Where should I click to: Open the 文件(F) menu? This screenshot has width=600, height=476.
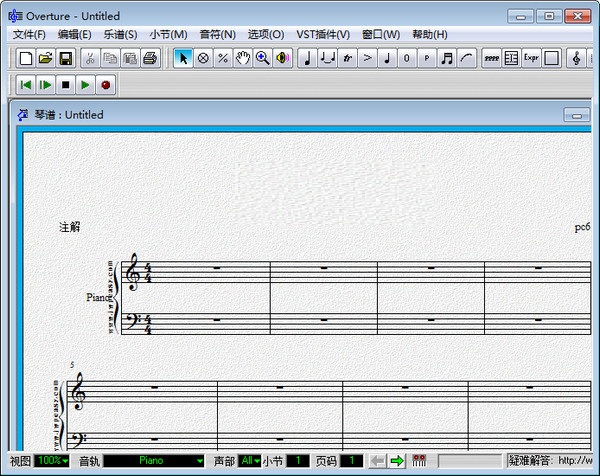tap(29, 35)
